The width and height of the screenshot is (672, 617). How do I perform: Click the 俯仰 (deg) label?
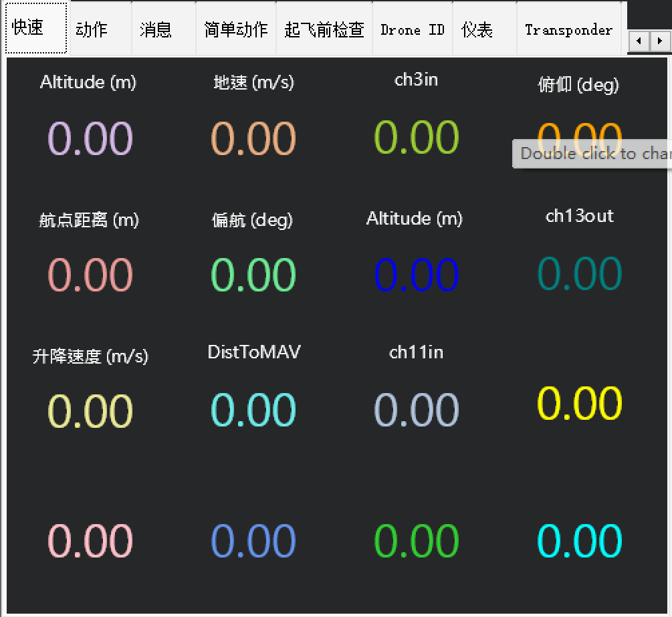coord(578,85)
